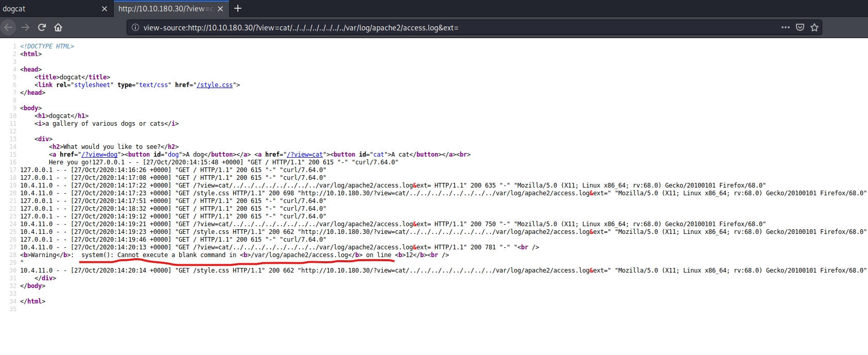
Task: Open the Firefox home page
Action: click(x=58, y=27)
